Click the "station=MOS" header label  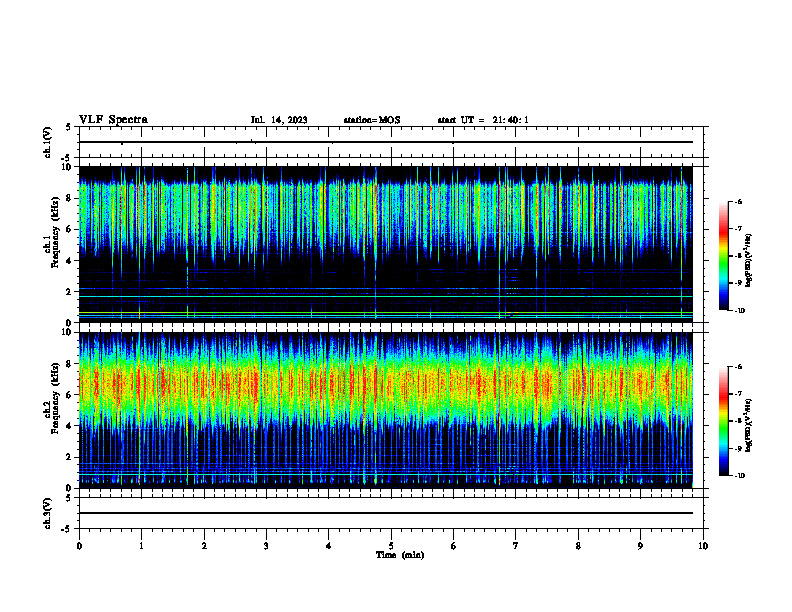click(x=372, y=120)
